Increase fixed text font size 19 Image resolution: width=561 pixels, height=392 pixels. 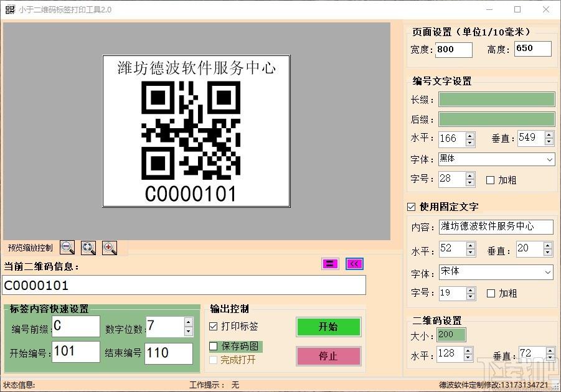[471, 290]
